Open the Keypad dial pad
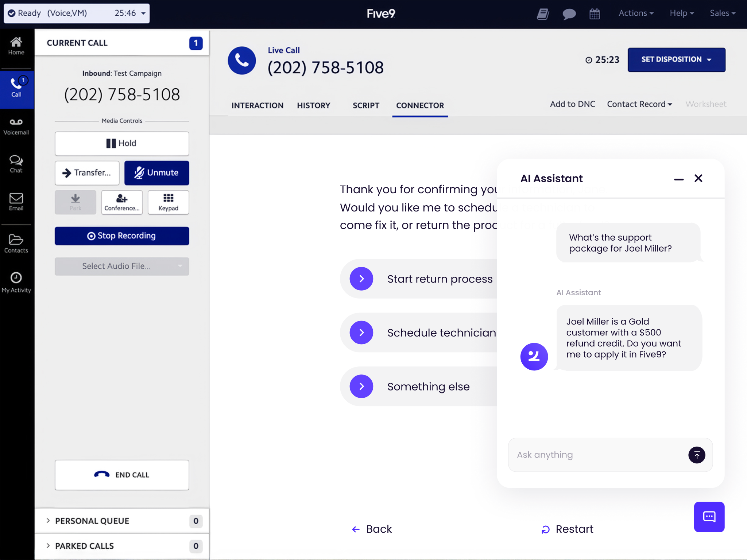The width and height of the screenshot is (747, 560). (x=168, y=202)
